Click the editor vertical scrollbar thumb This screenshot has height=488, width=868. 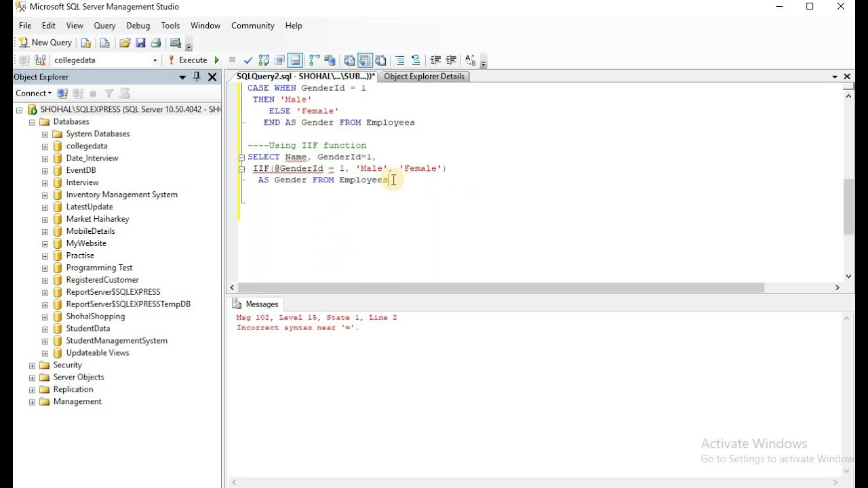coord(848,207)
